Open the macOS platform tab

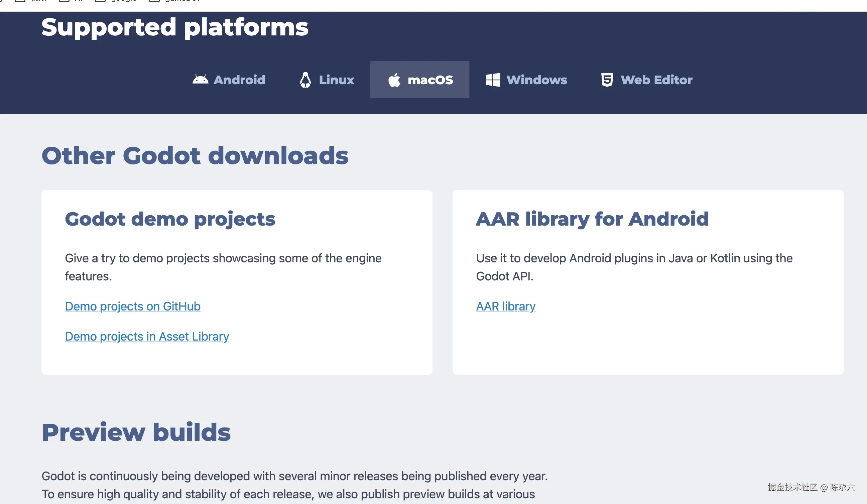pyautogui.click(x=430, y=80)
